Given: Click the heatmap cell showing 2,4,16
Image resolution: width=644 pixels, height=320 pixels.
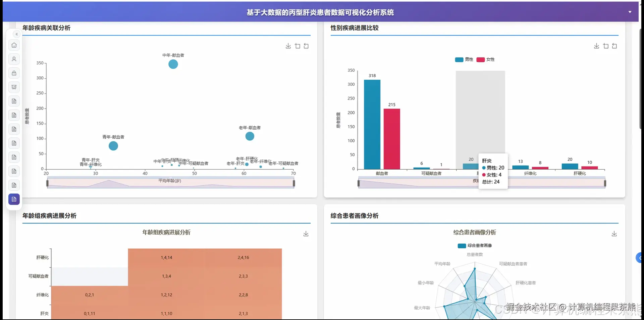Looking at the screenshot, I should [243, 258].
